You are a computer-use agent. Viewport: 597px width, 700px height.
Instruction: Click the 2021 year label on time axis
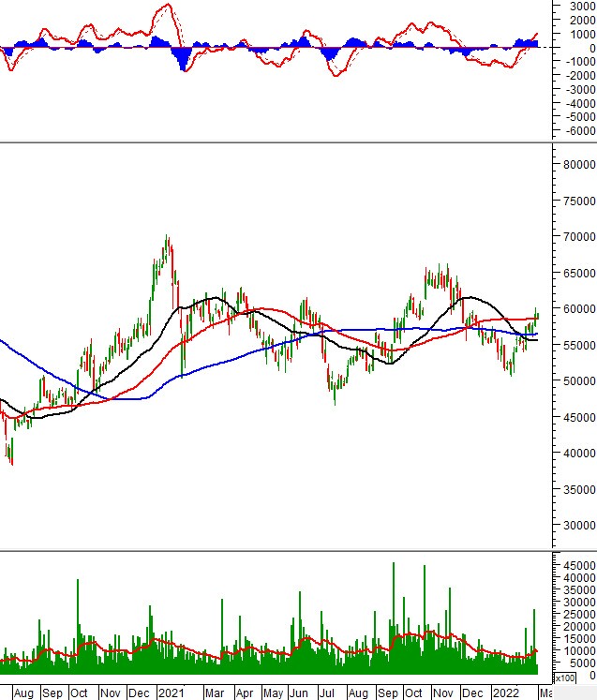tap(172, 693)
